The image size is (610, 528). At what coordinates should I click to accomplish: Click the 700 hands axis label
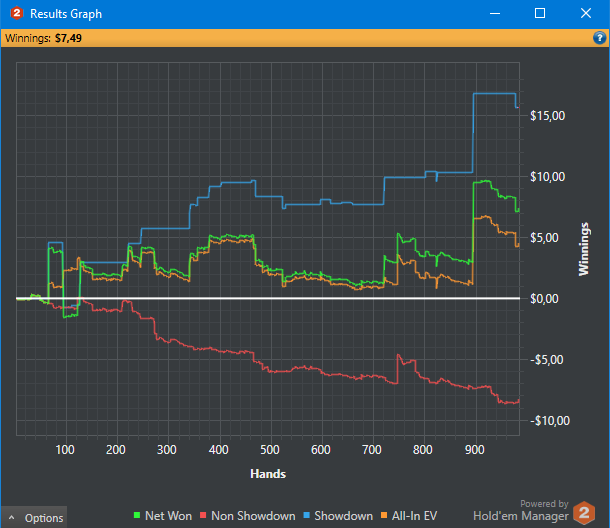(x=372, y=450)
